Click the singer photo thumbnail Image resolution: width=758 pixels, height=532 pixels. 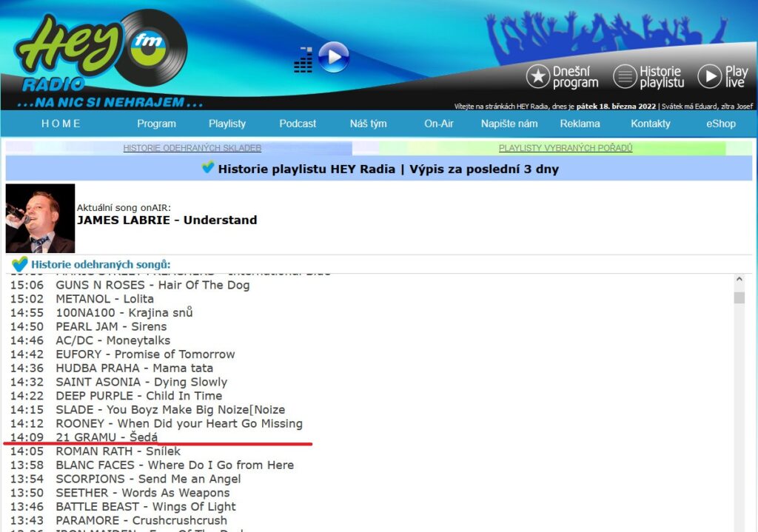[40, 218]
